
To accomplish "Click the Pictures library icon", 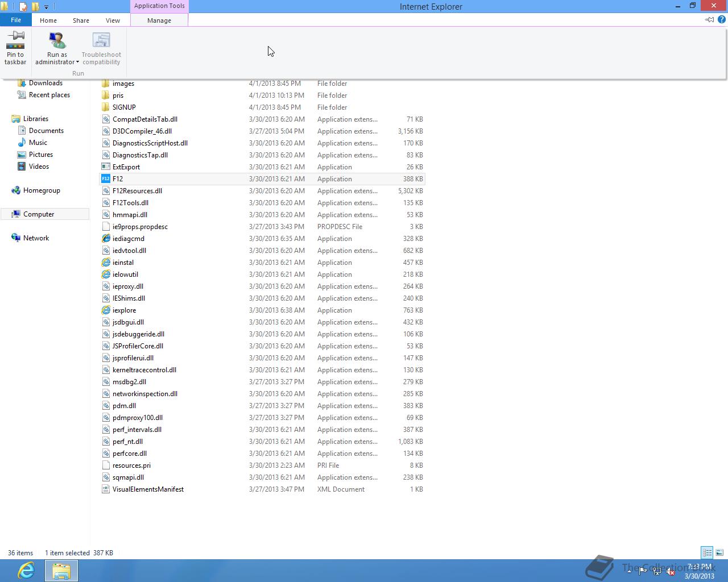I will (x=22, y=155).
